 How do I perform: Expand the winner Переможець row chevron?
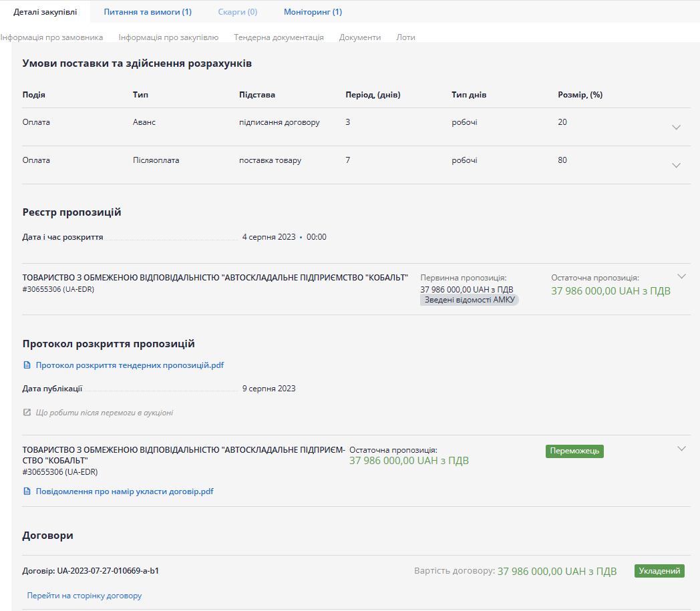click(x=681, y=448)
